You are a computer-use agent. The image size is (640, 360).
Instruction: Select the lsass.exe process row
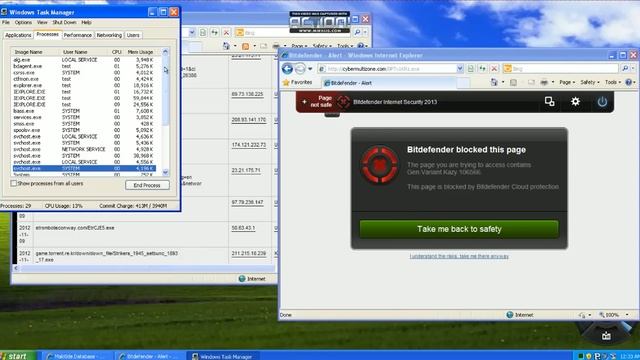[84, 111]
